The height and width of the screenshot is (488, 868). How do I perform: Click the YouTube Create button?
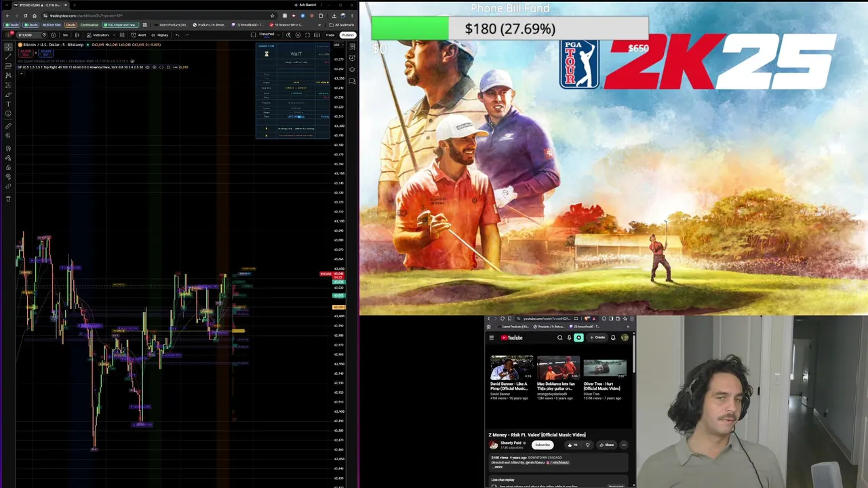pyautogui.click(x=597, y=338)
